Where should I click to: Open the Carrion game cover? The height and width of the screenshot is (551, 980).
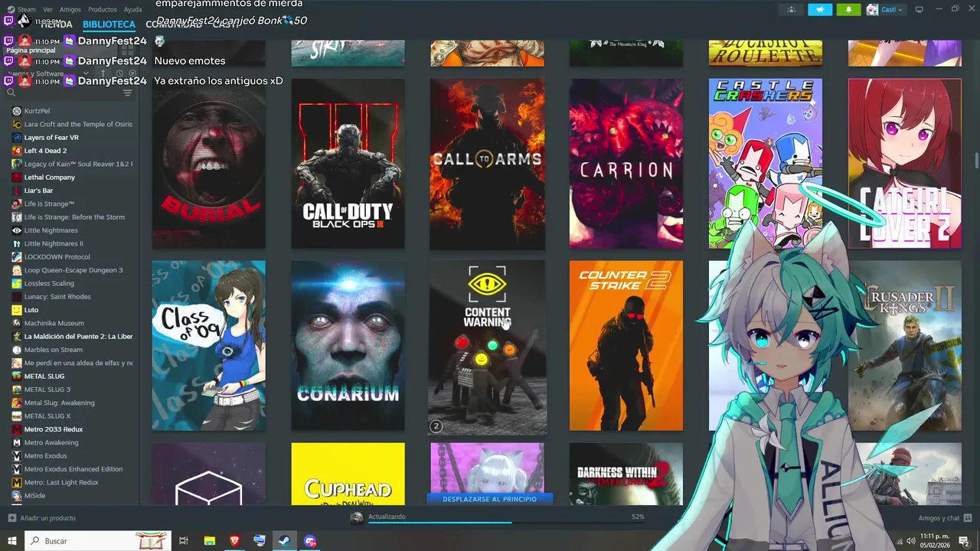(x=626, y=164)
